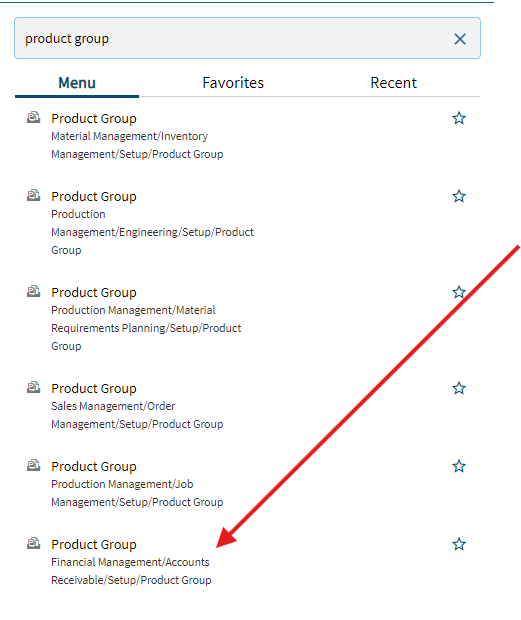Image resolution: width=521 pixels, height=620 pixels.
Task: Clear the product group search text
Action: click(x=460, y=39)
